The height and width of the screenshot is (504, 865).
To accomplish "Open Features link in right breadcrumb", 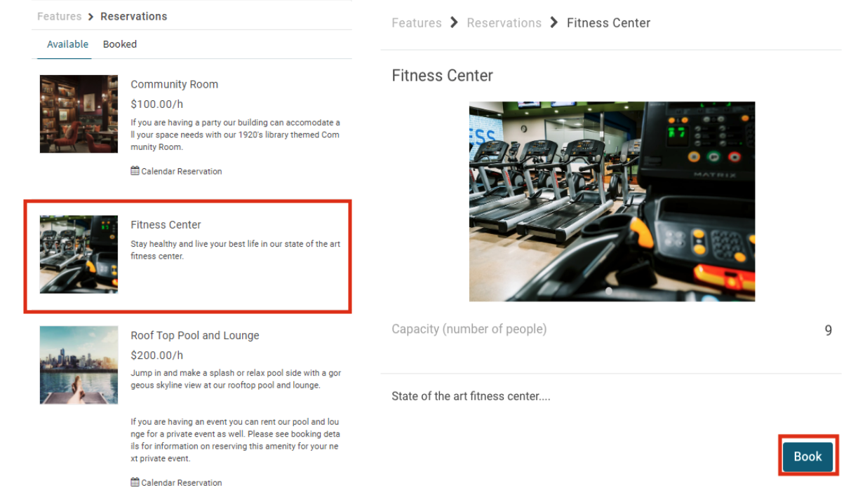I will click(417, 22).
